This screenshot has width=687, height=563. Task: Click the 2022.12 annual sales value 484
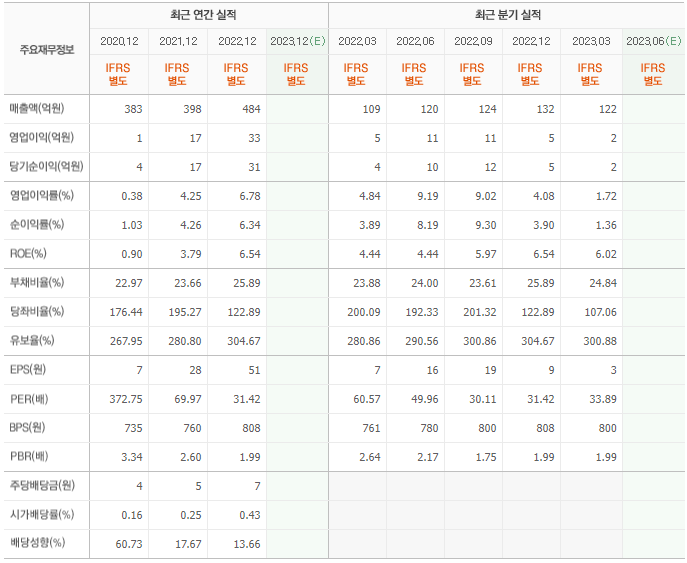(x=251, y=109)
